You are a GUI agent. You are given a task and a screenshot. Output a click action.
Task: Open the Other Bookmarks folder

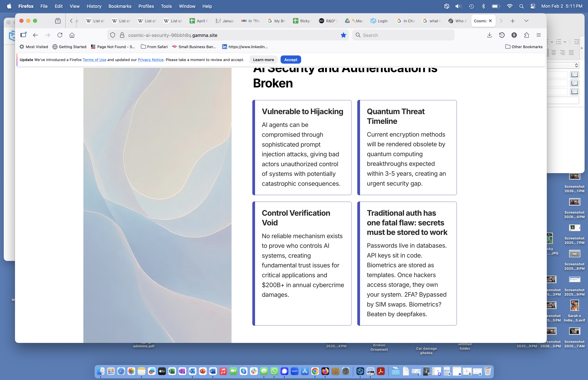tap(524, 47)
